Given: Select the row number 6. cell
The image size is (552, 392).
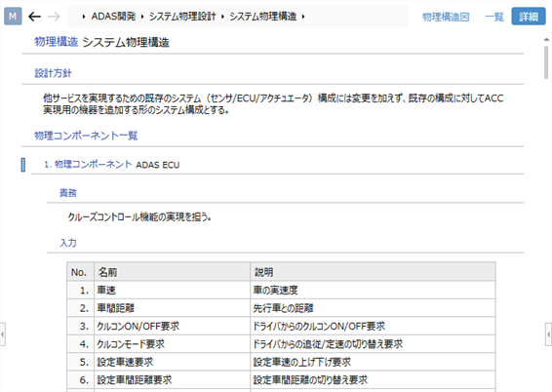Looking at the screenshot, I should pyautogui.click(x=80, y=380).
